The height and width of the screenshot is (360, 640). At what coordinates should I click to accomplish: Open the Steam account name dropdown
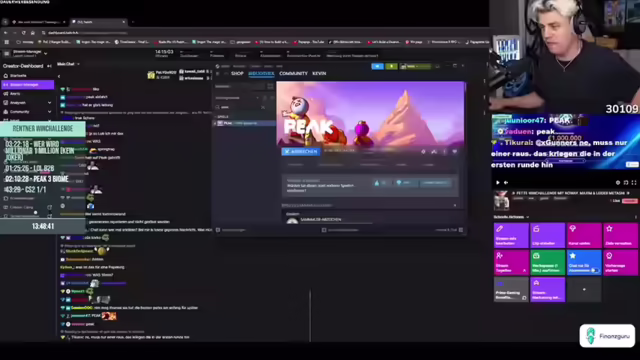415,66
